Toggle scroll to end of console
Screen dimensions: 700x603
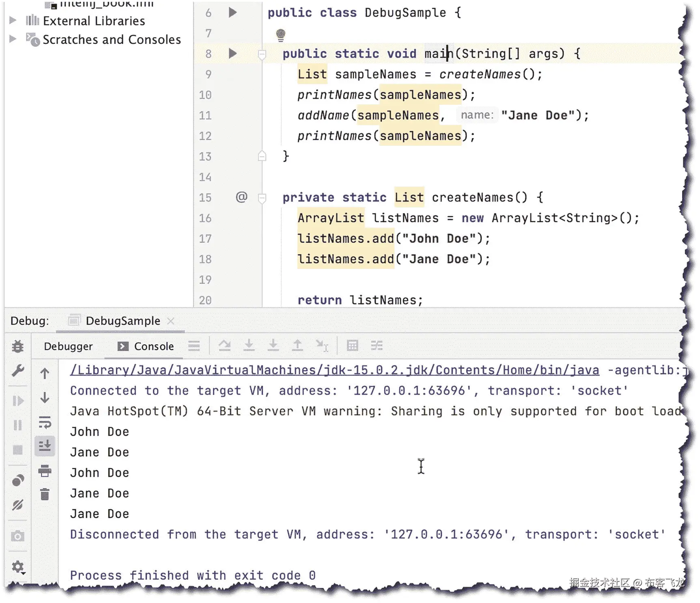tap(45, 446)
